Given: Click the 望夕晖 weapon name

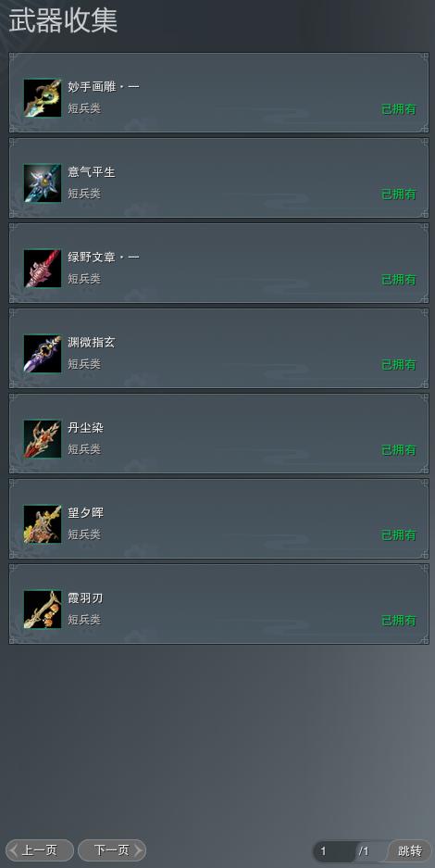Looking at the screenshot, I should click(86, 513).
